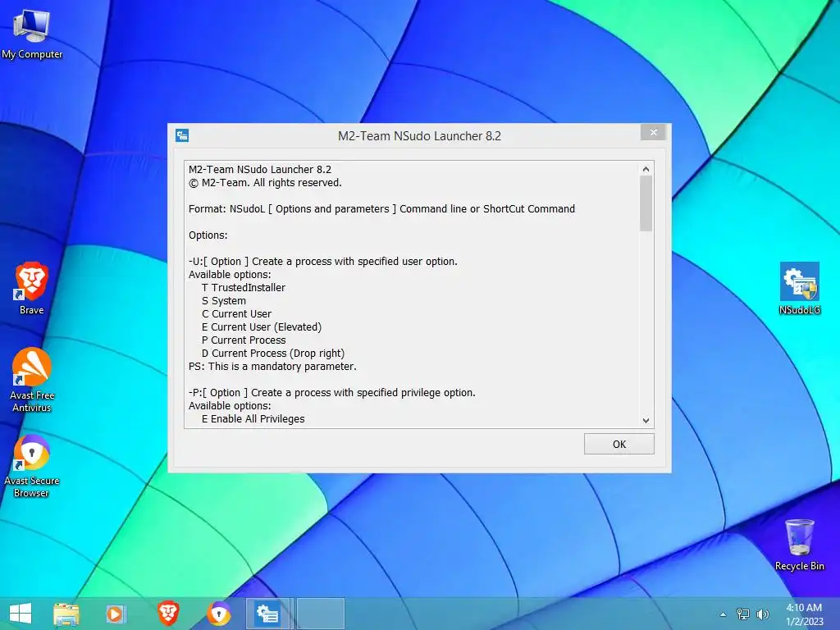Viewport: 840px width, 630px height.
Task: Click the scrollbar down arrow in help text
Action: [646, 421]
